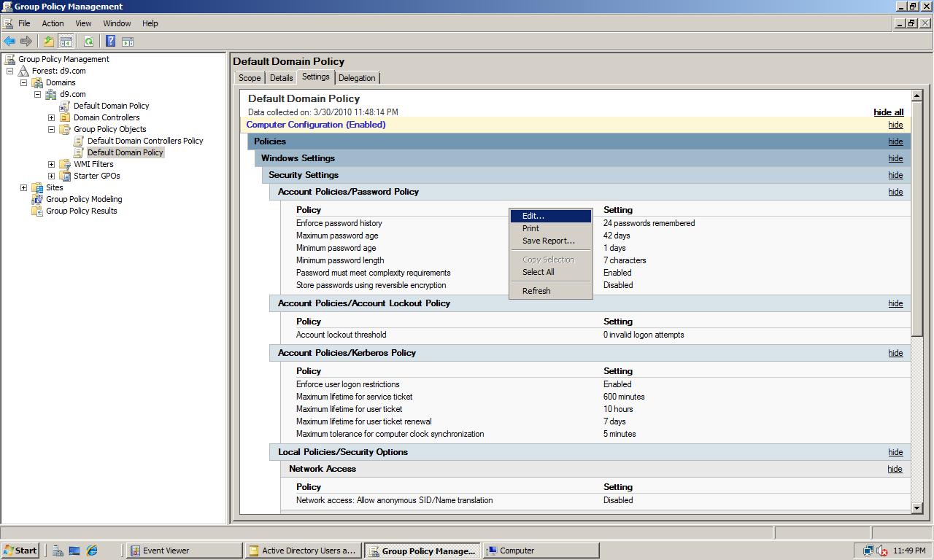The image size is (934, 560).
Task: Hide the Account Policies/Account Lockout Policy section
Action: [895, 303]
